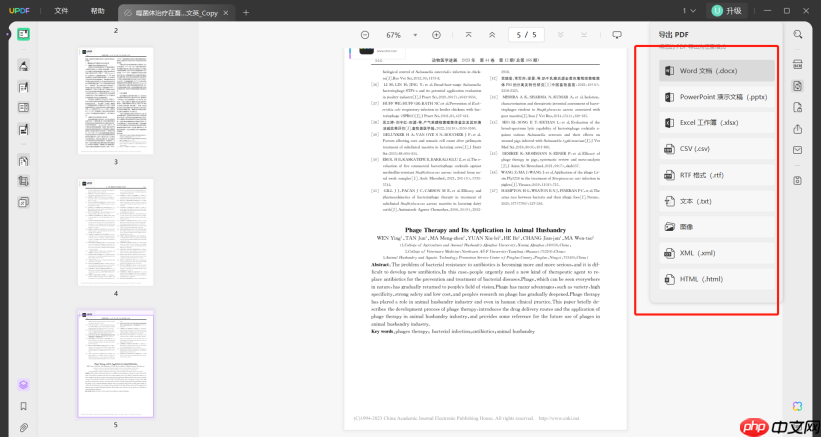The image size is (821, 437).
Task: Open the Page Tools watermark icon
Action: 23,202
